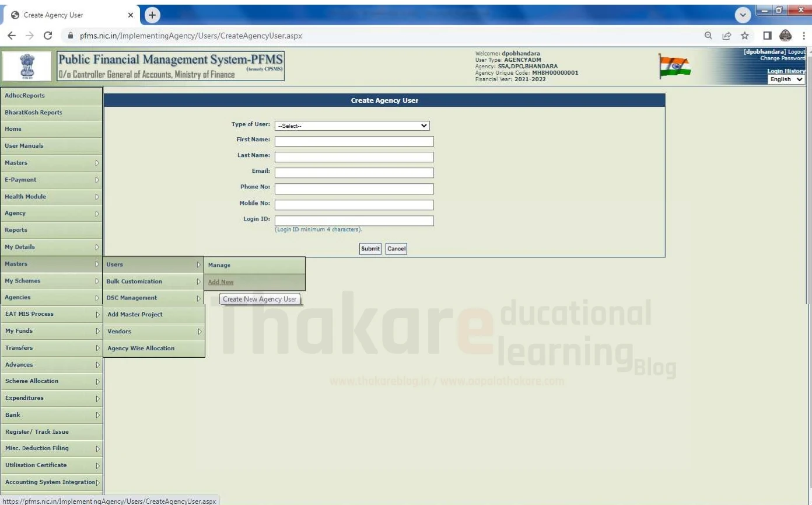Open the Reports sidebar item

click(51, 230)
